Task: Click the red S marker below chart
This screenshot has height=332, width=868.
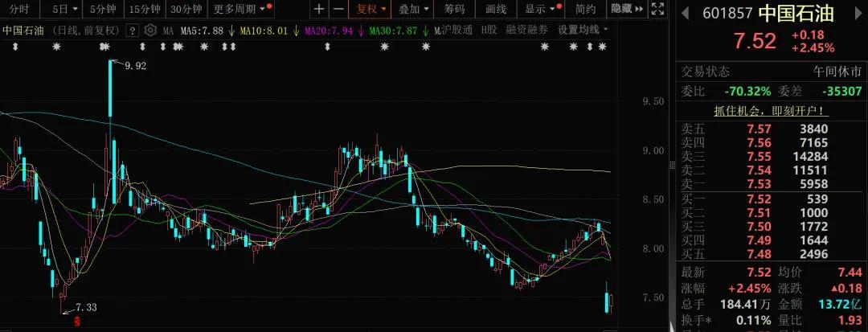Action: pos(77,321)
